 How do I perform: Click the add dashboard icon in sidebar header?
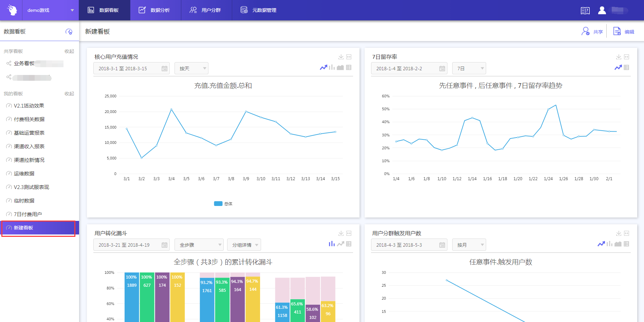(69, 32)
